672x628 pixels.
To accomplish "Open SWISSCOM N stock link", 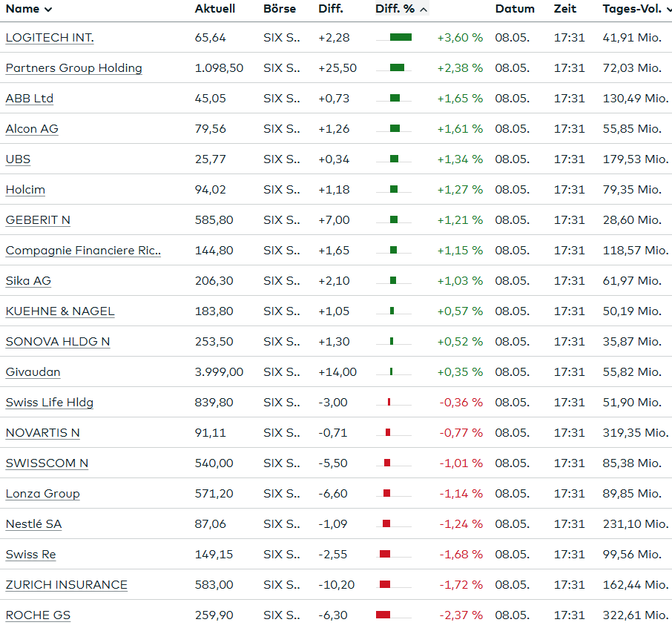I will pyautogui.click(x=47, y=463).
